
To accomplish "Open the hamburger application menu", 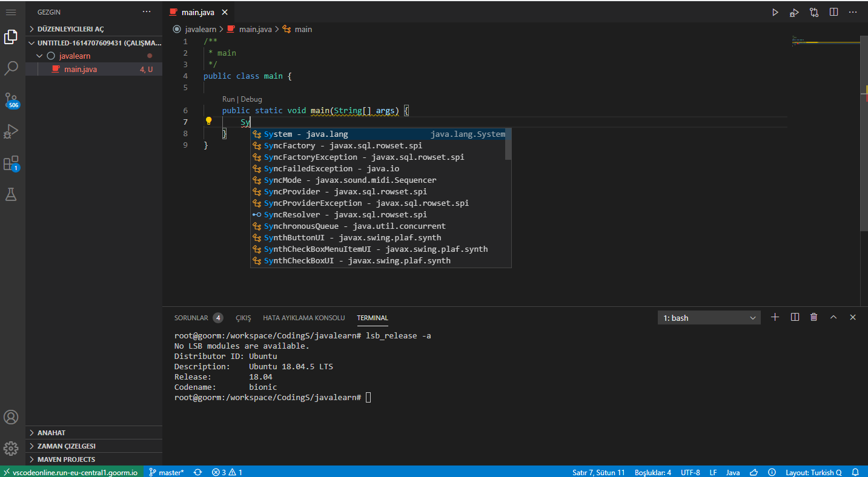I will (11, 12).
